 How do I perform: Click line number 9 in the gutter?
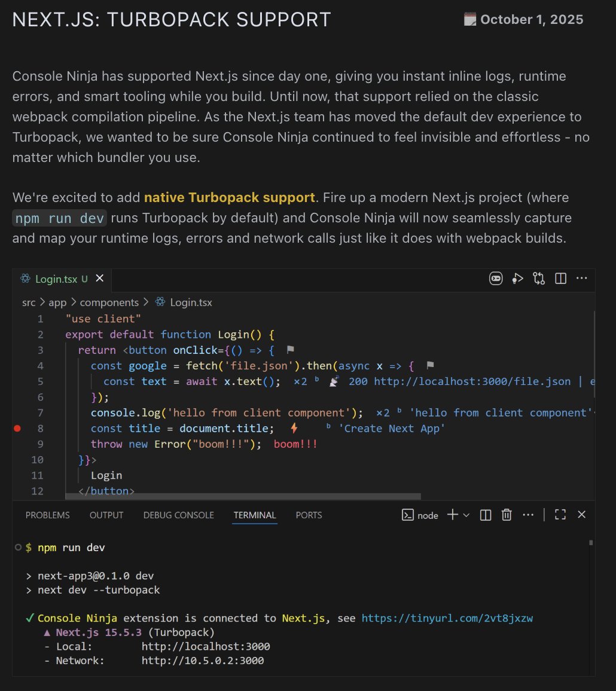40,444
